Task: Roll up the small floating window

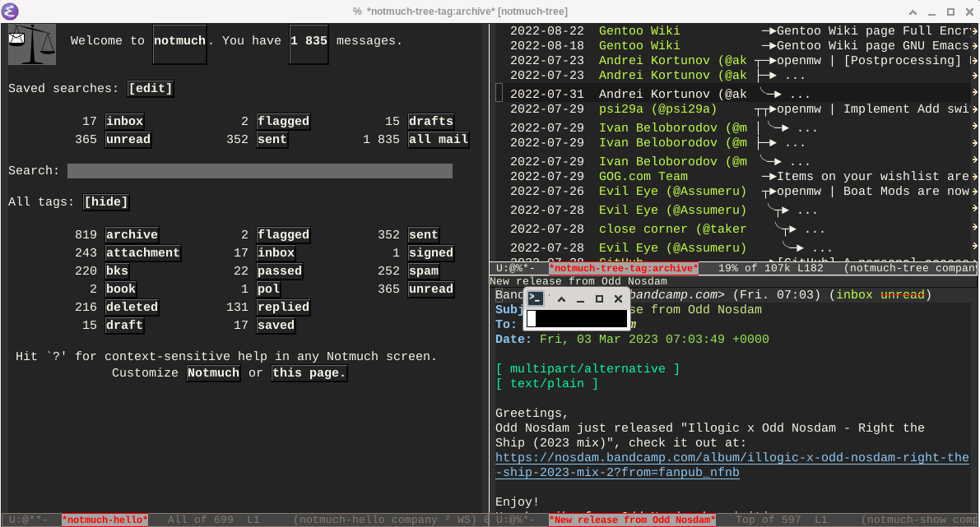Action: pyautogui.click(x=561, y=299)
